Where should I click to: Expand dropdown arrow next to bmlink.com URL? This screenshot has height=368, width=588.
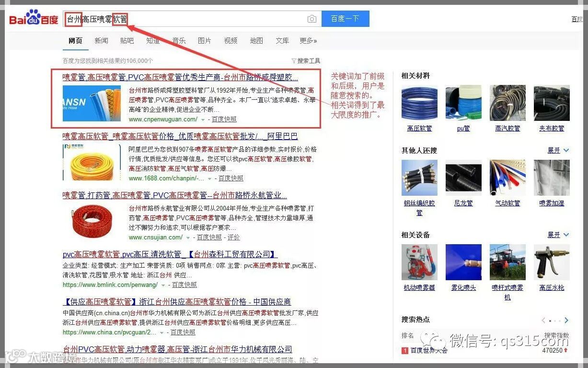pyautogui.click(x=163, y=285)
